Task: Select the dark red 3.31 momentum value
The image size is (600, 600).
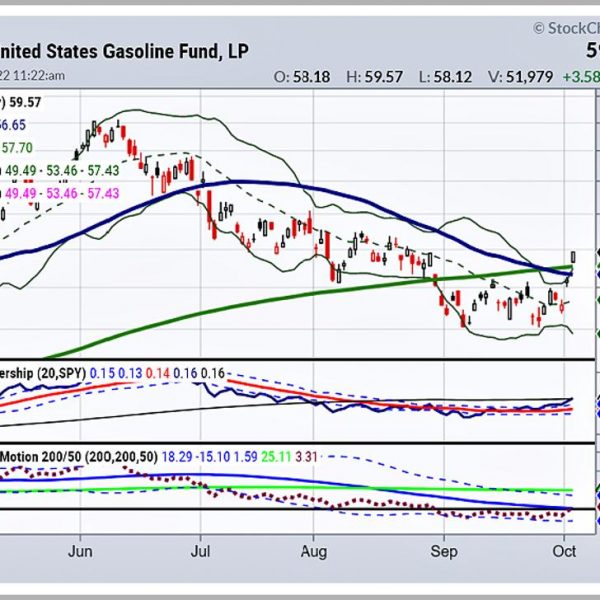Action: click(x=306, y=457)
